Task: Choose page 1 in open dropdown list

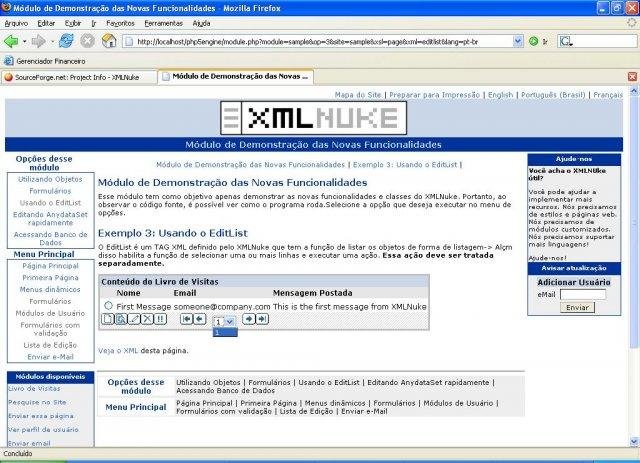Action: click(x=225, y=332)
